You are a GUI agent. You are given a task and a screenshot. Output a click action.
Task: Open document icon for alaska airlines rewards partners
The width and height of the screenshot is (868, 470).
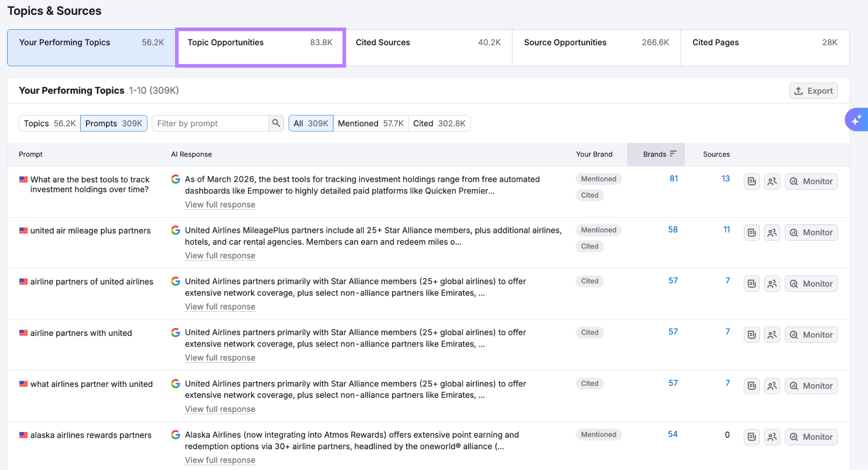click(752, 437)
